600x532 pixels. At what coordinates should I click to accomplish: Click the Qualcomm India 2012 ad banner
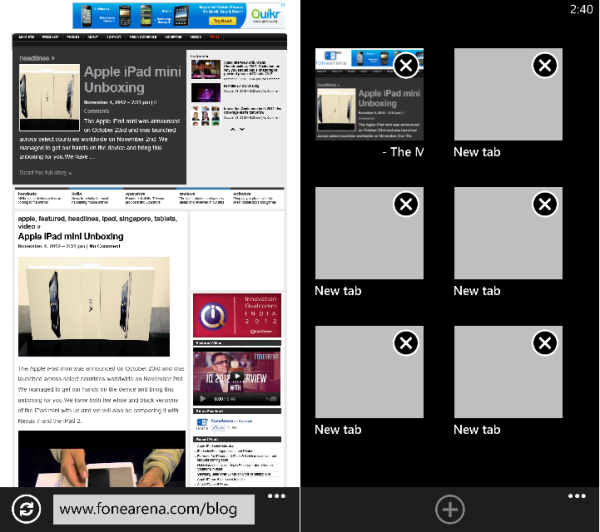pos(237,315)
